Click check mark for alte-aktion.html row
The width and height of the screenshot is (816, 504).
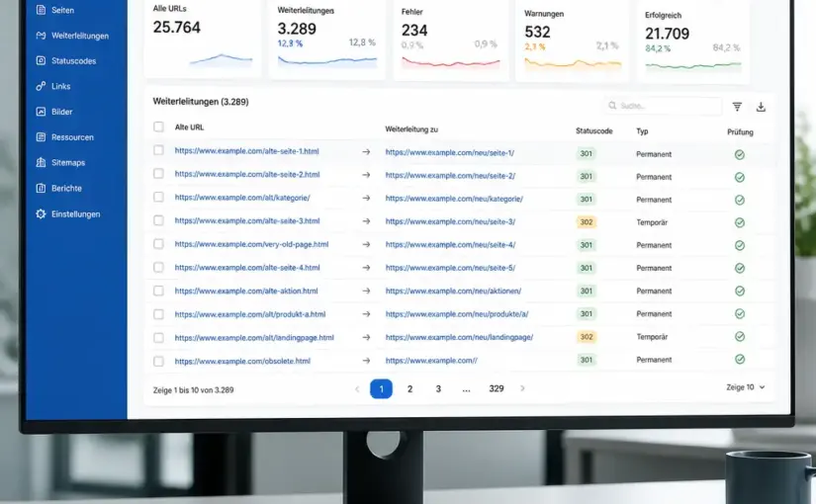(740, 292)
